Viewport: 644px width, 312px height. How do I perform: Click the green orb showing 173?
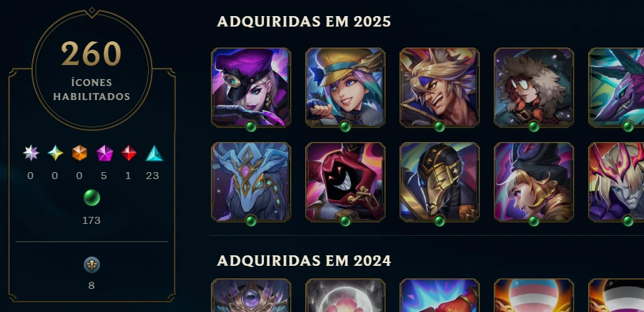92,198
